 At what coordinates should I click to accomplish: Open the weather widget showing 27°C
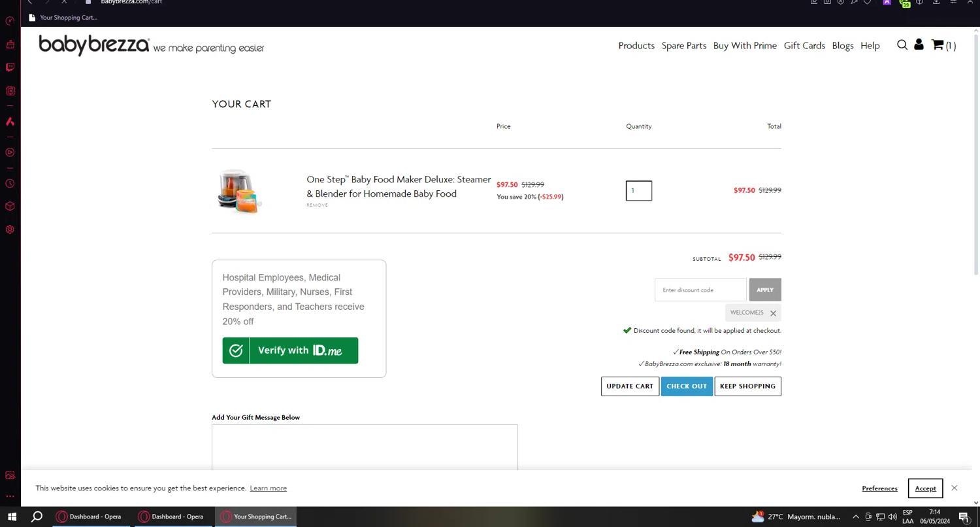click(x=796, y=517)
